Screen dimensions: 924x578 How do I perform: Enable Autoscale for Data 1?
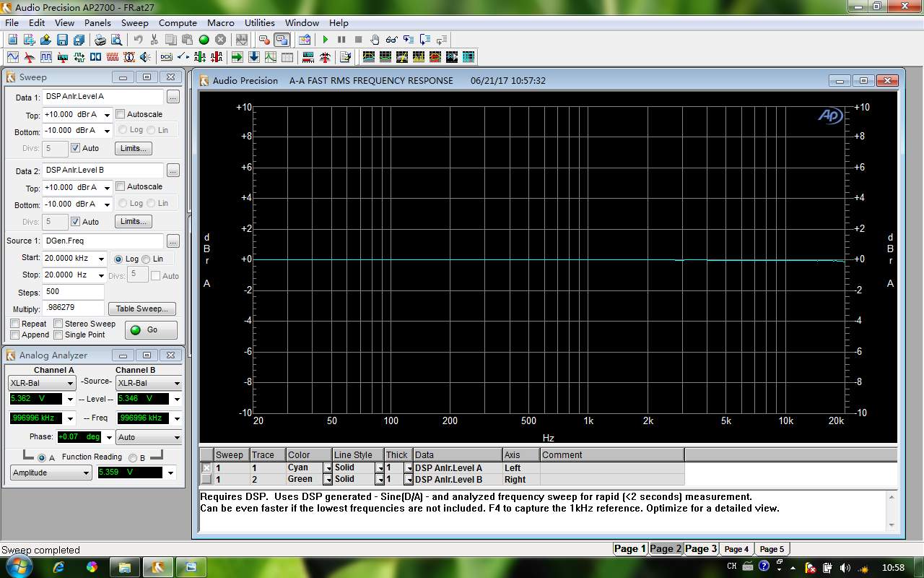[x=121, y=114]
